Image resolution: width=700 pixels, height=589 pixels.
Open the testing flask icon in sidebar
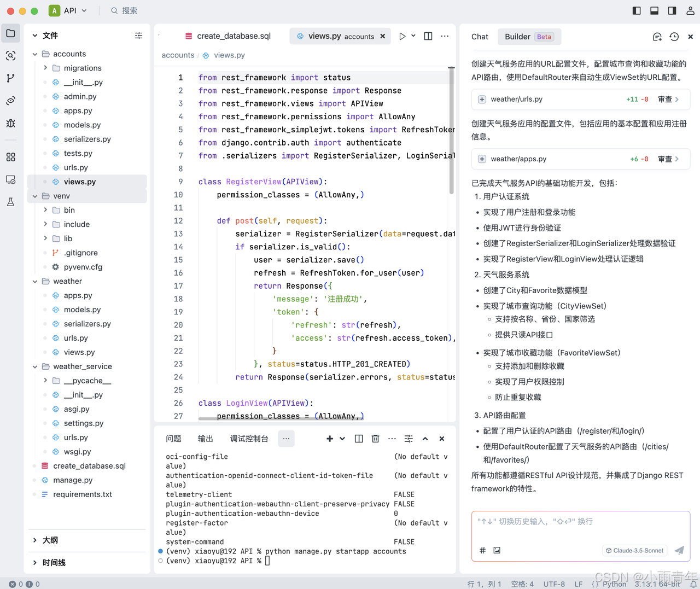pyautogui.click(x=10, y=202)
